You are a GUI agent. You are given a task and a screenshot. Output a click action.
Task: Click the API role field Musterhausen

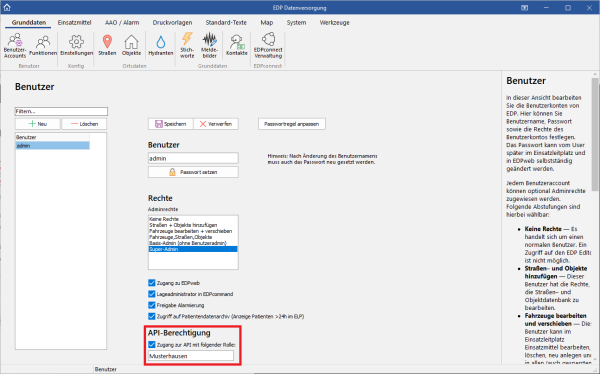(191, 356)
